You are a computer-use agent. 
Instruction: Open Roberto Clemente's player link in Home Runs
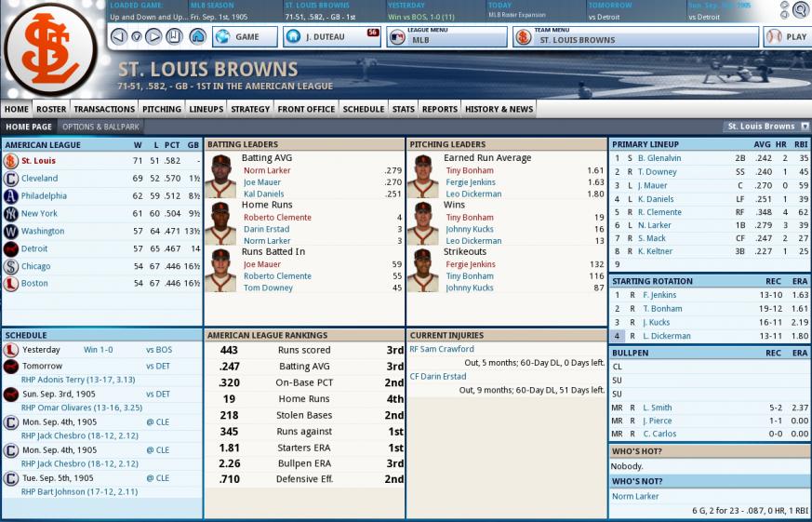click(277, 217)
